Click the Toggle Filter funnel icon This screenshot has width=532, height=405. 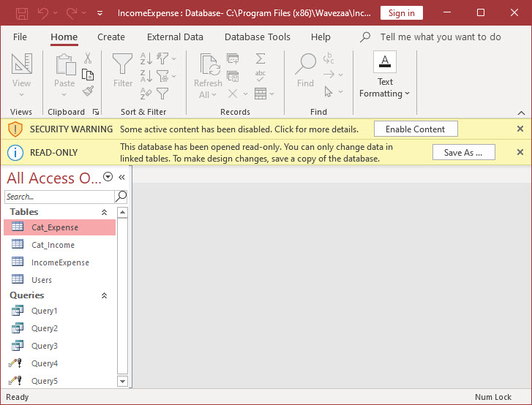coord(162,94)
